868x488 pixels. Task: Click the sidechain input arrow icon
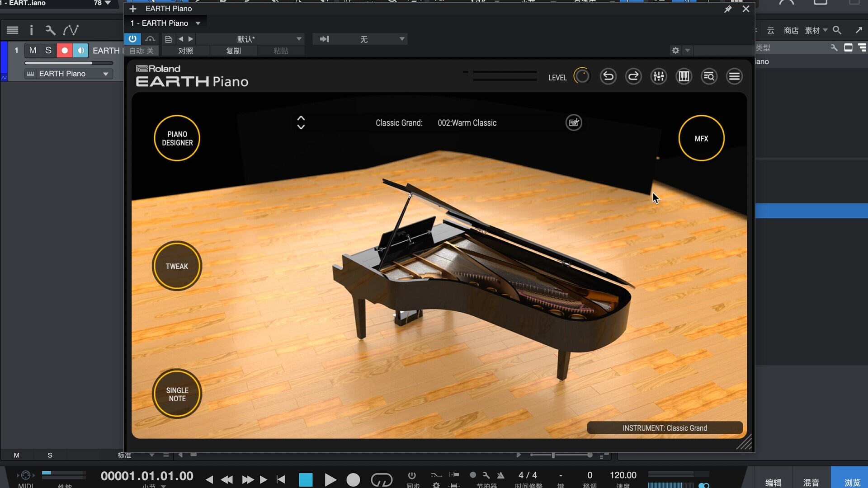[324, 39]
